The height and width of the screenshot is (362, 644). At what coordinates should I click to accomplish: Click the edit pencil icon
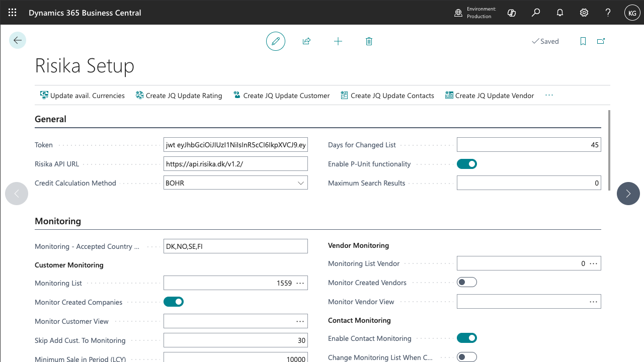coord(276,41)
